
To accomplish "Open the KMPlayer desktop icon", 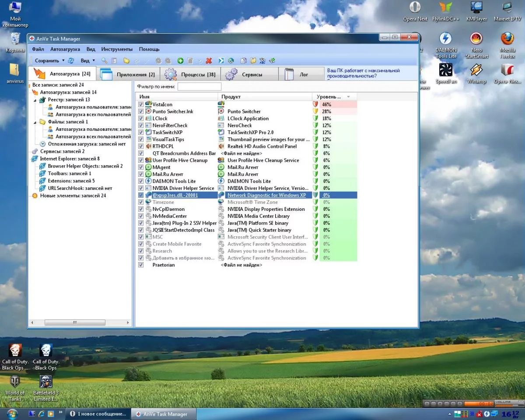I will [x=476, y=11].
